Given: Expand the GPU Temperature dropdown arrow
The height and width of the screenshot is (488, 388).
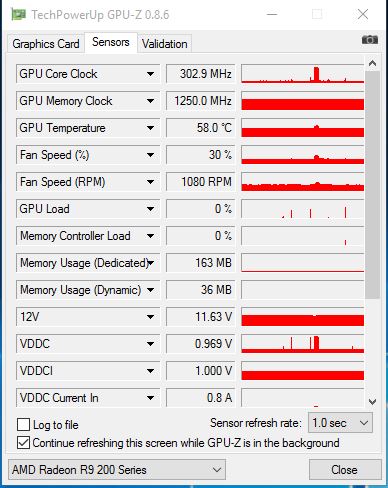Looking at the screenshot, I should point(150,128).
